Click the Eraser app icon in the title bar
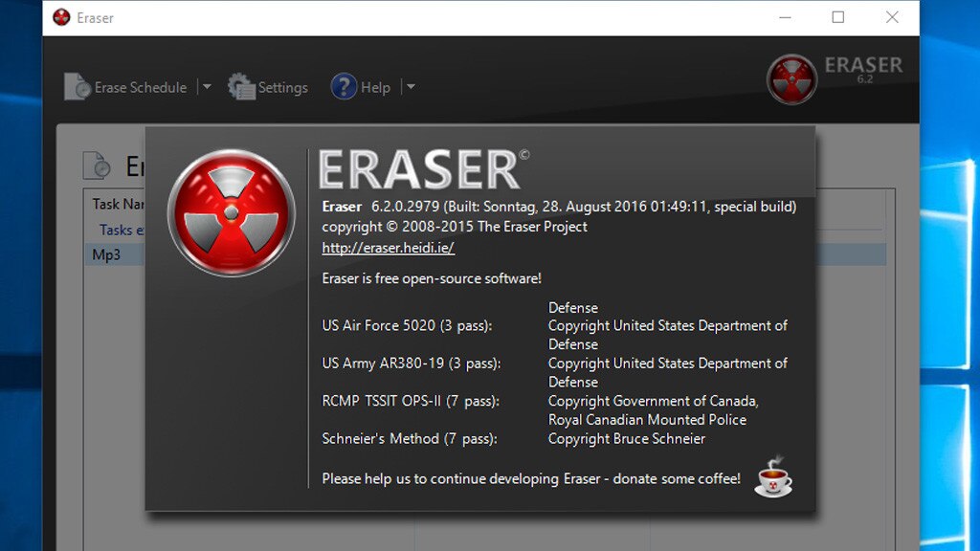Viewport: 980px width, 551px height. 62,17
